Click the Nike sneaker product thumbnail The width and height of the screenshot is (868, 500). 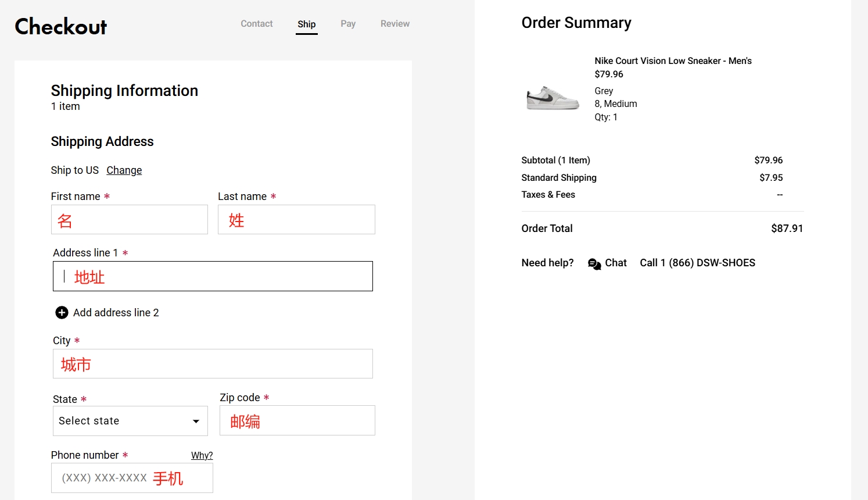pyautogui.click(x=553, y=98)
